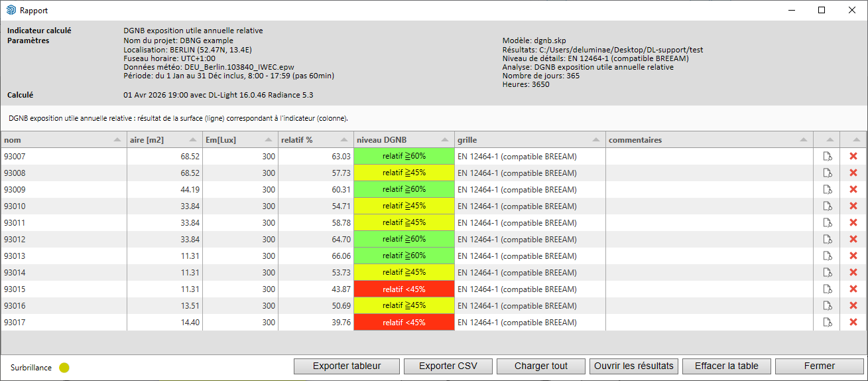Select the red relatif <45% cell of 93017
The width and height of the screenshot is (868, 381).
point(404,323)
